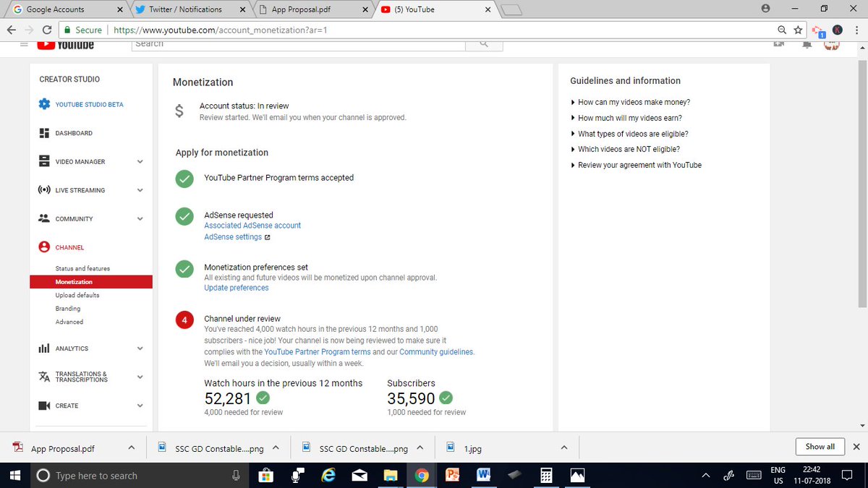Click the upload video icon
This screenshot has height=488, width=868.
(x=779, y=44)
